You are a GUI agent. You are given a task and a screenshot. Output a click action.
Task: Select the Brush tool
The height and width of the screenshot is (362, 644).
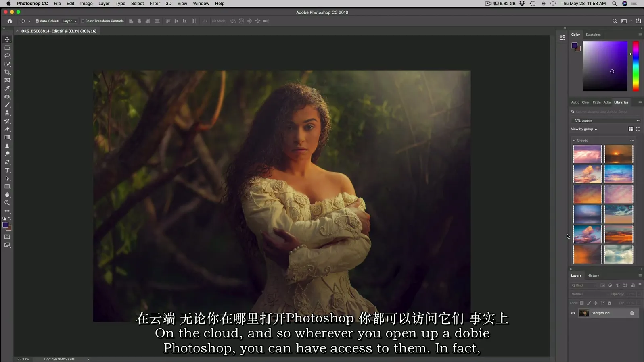[x=7, y=105]
